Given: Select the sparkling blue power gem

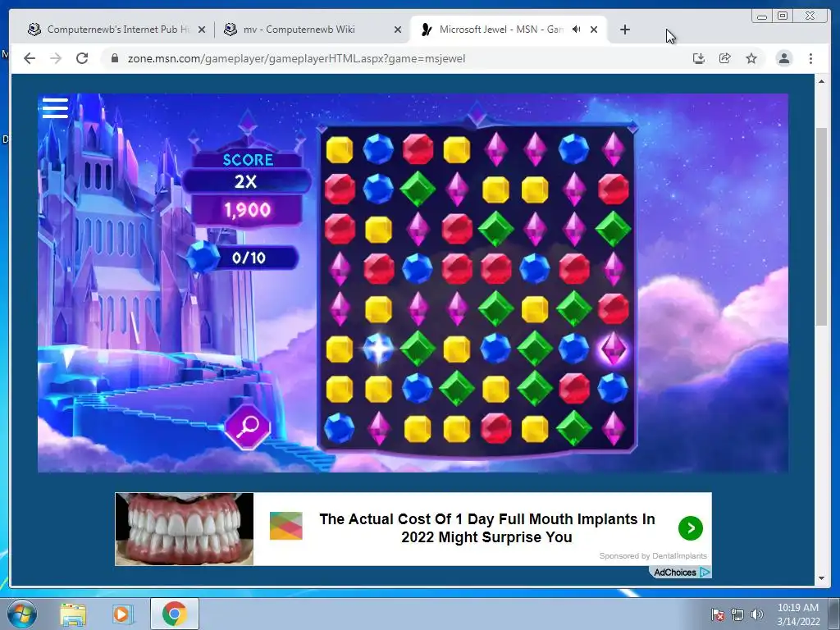Looking at the screenshot, I should tap(378, 349).
